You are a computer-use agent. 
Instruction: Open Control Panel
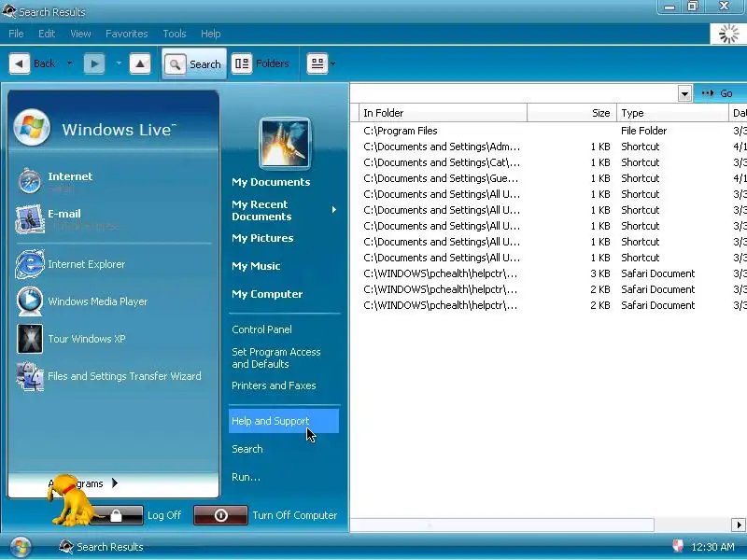pyautogui.click(x=261, y=329)
